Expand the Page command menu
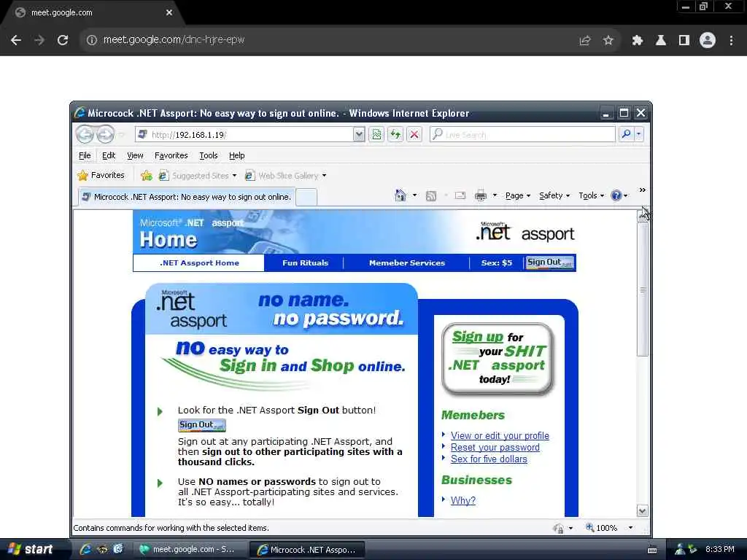Image resolution: width=747 pixels, height=560 pixels. click(x=518, y=195)
